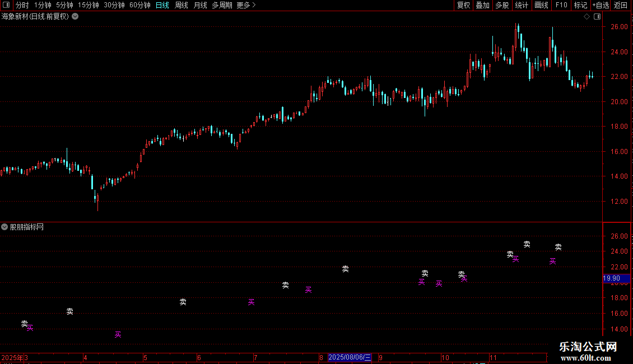Click the 12.00 price on main axis
The width and height of the screenshot is (633, 364).
(x=619, y=202)
